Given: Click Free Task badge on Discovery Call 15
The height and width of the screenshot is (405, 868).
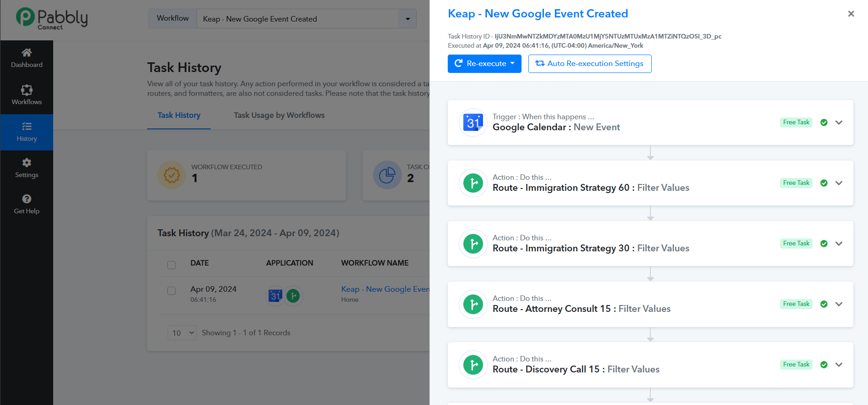Looking at the screenshot, I should [796, 365].
